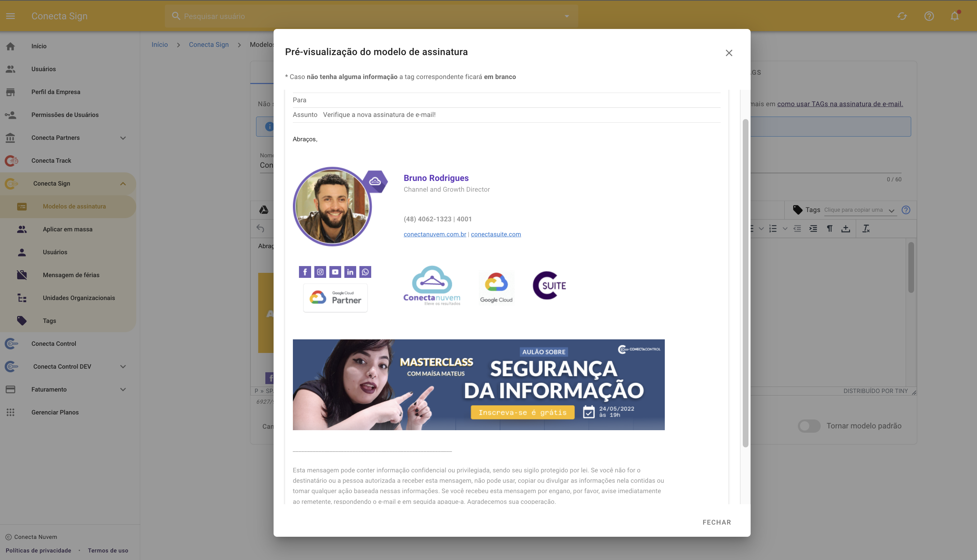977x560 pixels.
Task: Click the YouTube icon in signature
Action: 335,272
